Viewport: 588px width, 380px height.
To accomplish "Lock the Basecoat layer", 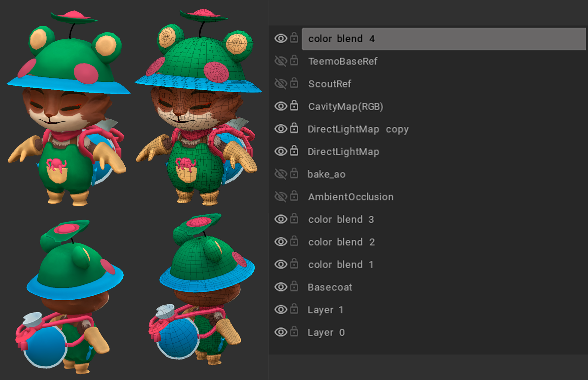I will (x=294, y=286).
